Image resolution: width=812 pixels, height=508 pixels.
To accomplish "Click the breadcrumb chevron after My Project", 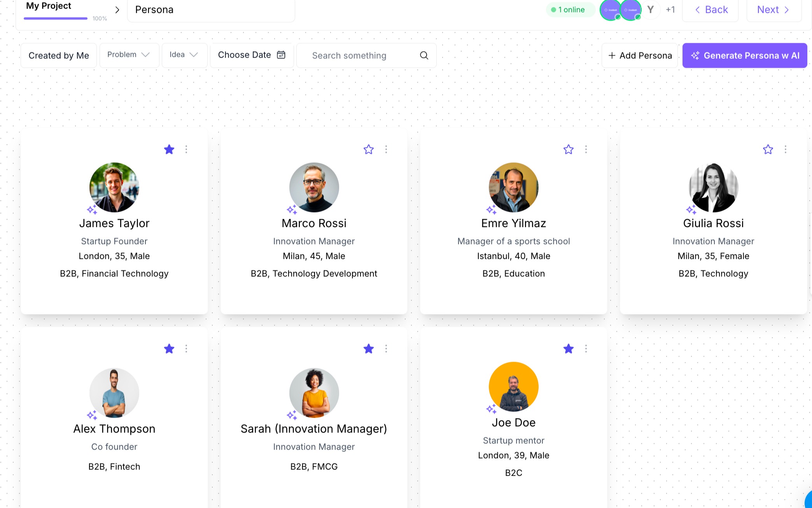I will click(117, 10).
